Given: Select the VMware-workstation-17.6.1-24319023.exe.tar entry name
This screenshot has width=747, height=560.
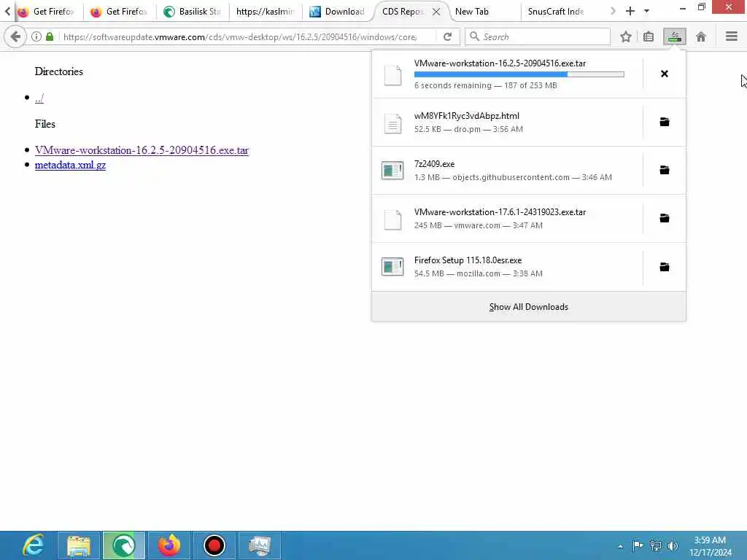Looking at the screenshot, I should [500, 212].
